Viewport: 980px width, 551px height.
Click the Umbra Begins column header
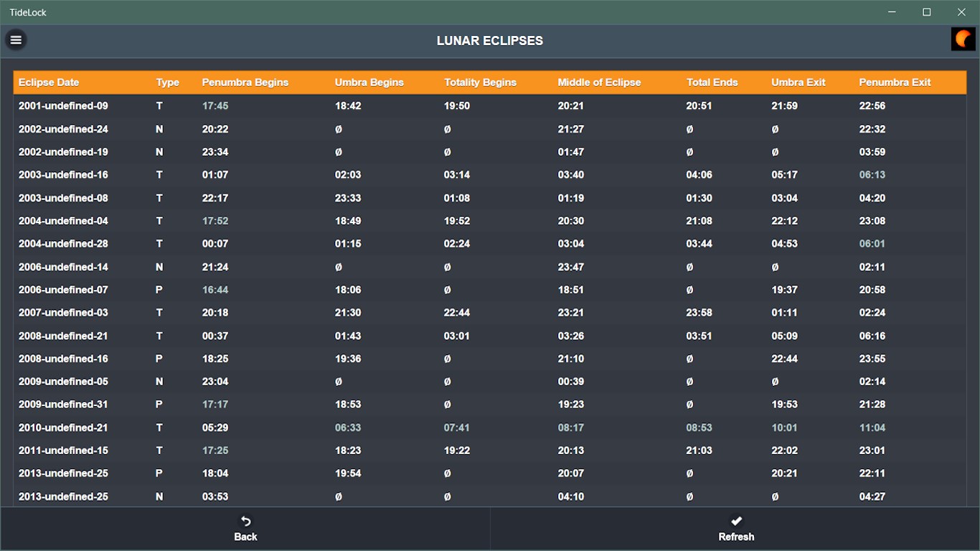click(369, 83)
